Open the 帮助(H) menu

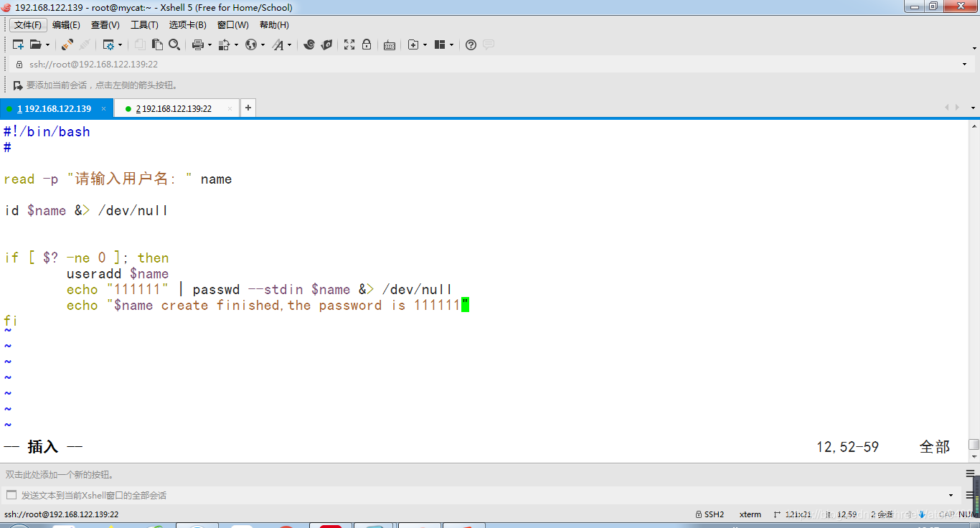(x=274, y=25)
